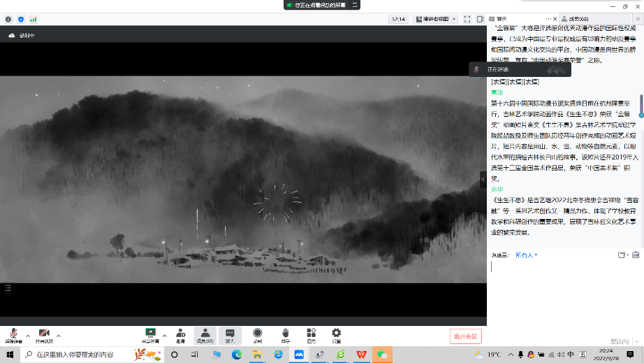
Task: Open Task View on the taskbar
Action: click(x=195, y=355)
